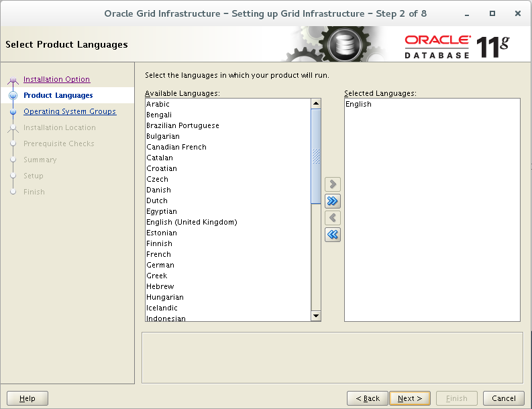
Task: Click the remove all languages double arrow
Action: [333, 235]
